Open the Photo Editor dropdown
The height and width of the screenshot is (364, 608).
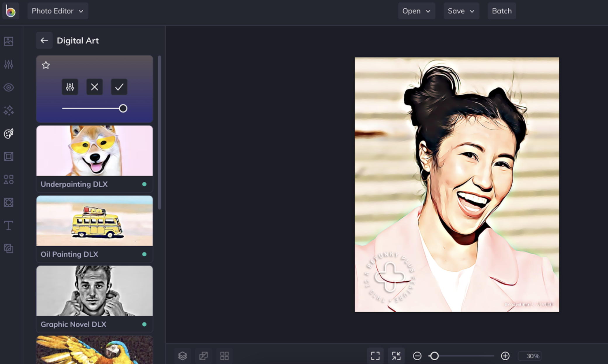click(58, 11)
